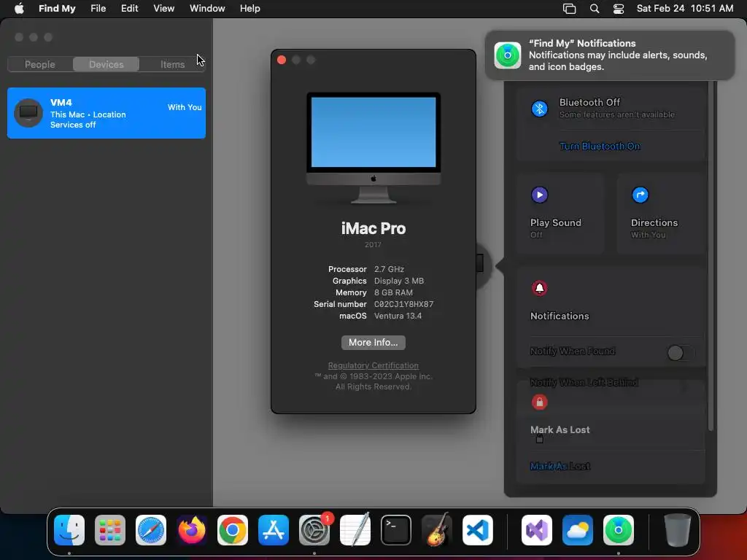This screenshot has width=747, height=560.
Task: Launch Safari from the Dock
Action: click(x=151, y=530)
